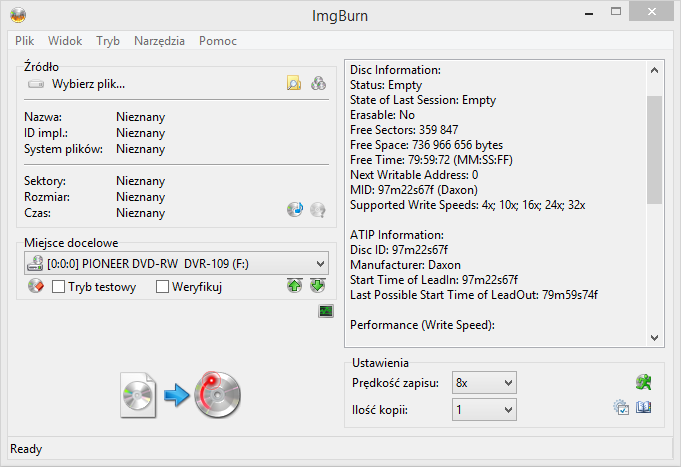Image resolution: width=681 pixels, height=467 pixels.
Task: Maximize the ImgBurn window
Action: (x=616, y=12)
